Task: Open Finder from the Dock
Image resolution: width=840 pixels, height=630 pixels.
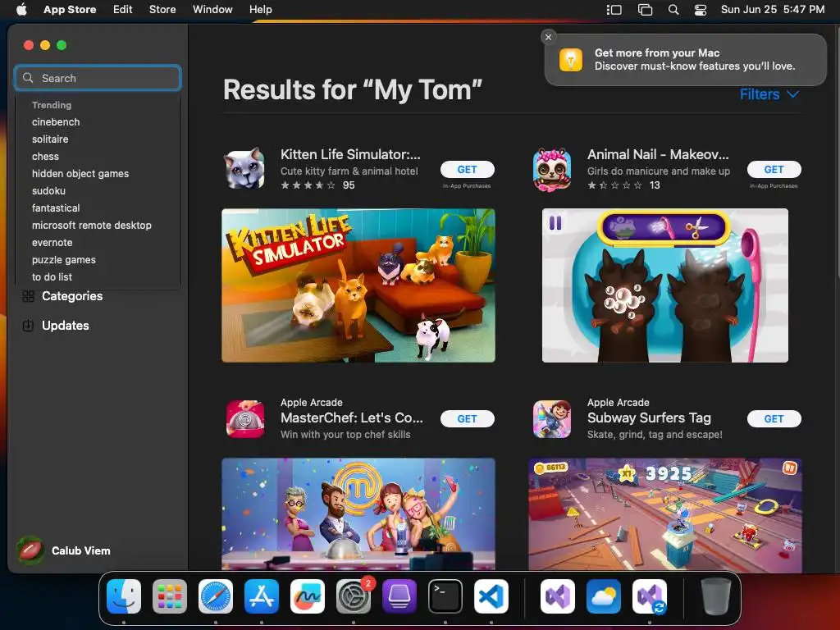Action: [124, 596]
